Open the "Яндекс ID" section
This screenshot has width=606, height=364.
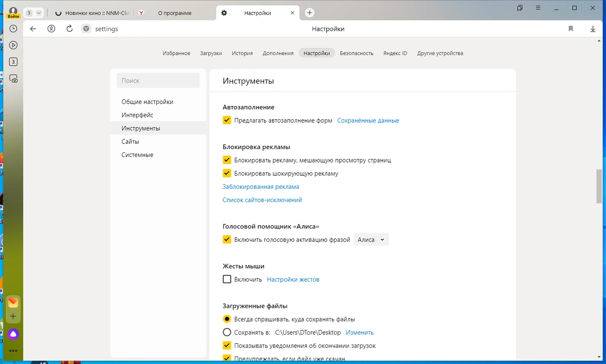pos(395,53)
